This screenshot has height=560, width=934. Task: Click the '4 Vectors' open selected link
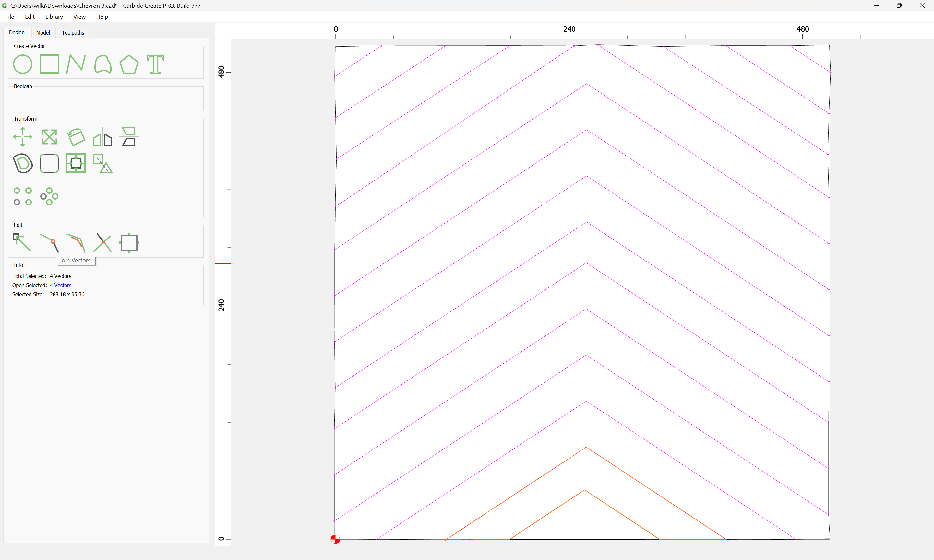[60, 285]
